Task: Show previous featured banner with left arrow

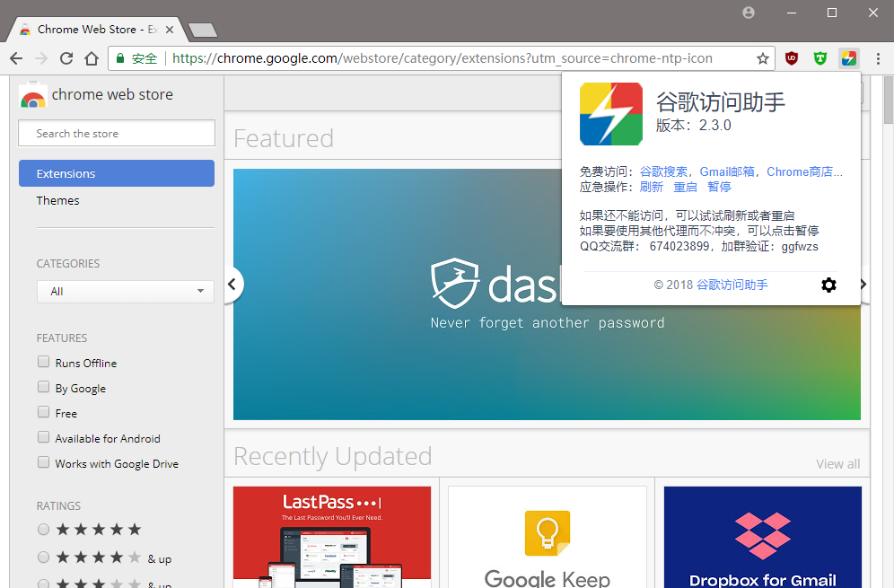Action: pos(232,284)
